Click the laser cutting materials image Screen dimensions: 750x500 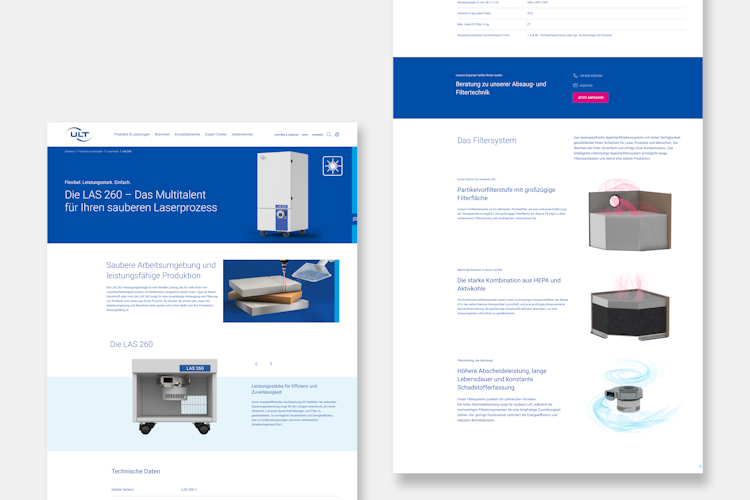(x=281, y=291)
